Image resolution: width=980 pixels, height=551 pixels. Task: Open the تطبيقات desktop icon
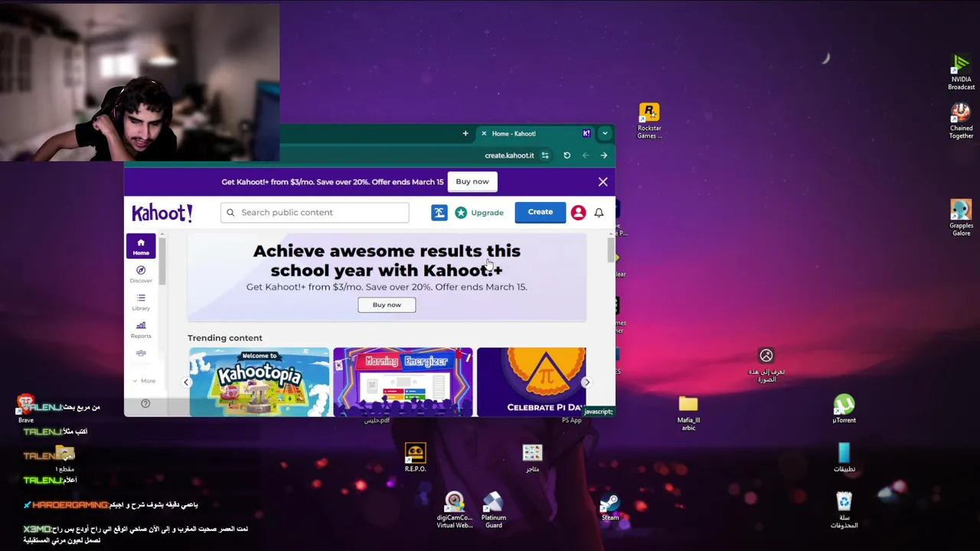(x=844, y=458)
